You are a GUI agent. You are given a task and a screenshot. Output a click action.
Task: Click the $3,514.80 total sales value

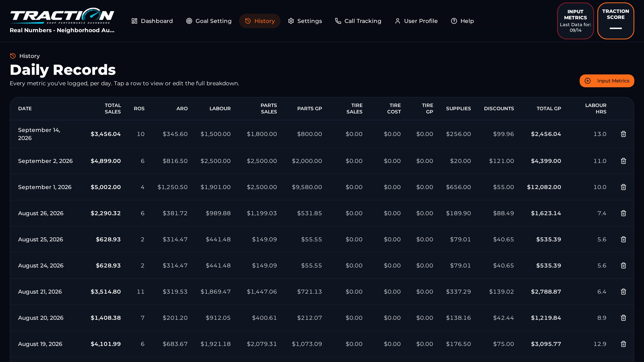coord(105,292)
